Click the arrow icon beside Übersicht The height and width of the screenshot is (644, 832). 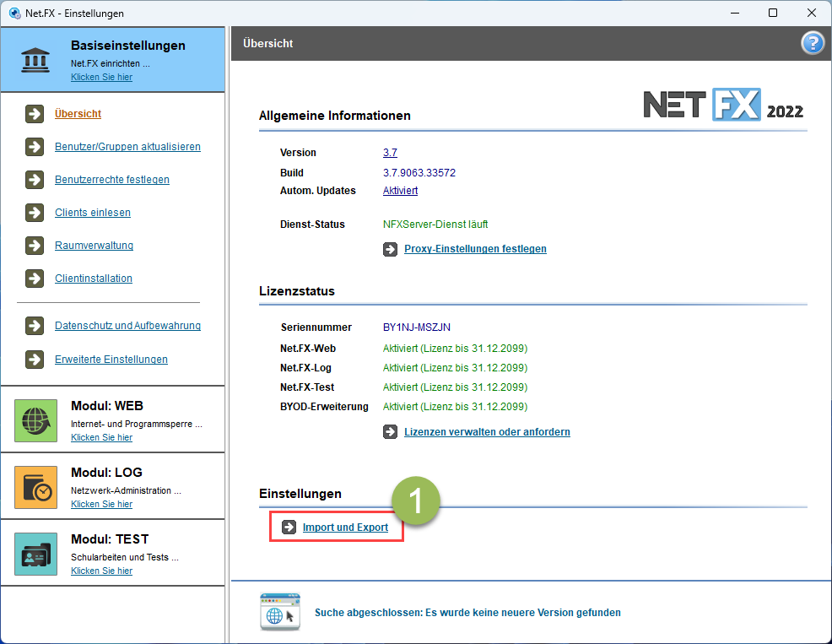(x=35, y=114)
